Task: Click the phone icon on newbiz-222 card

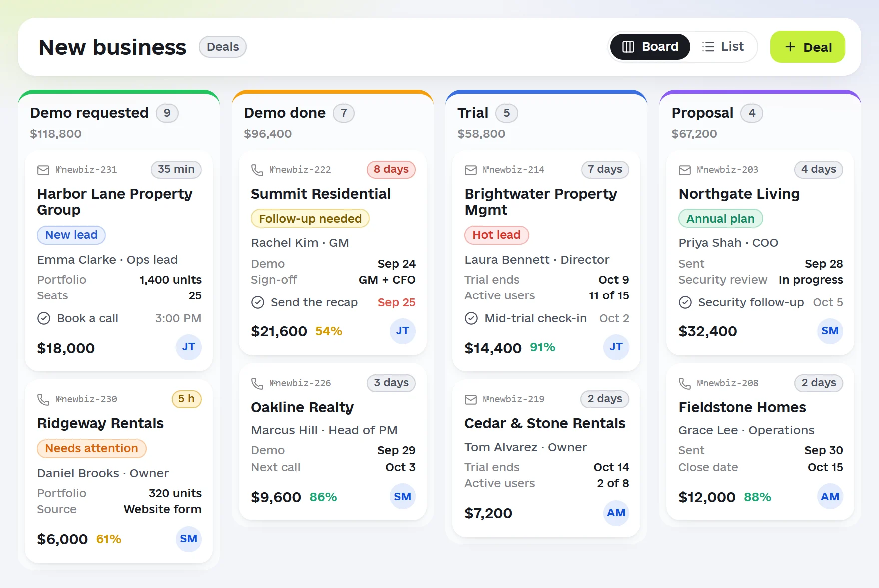Action: (x=257, y=170)
